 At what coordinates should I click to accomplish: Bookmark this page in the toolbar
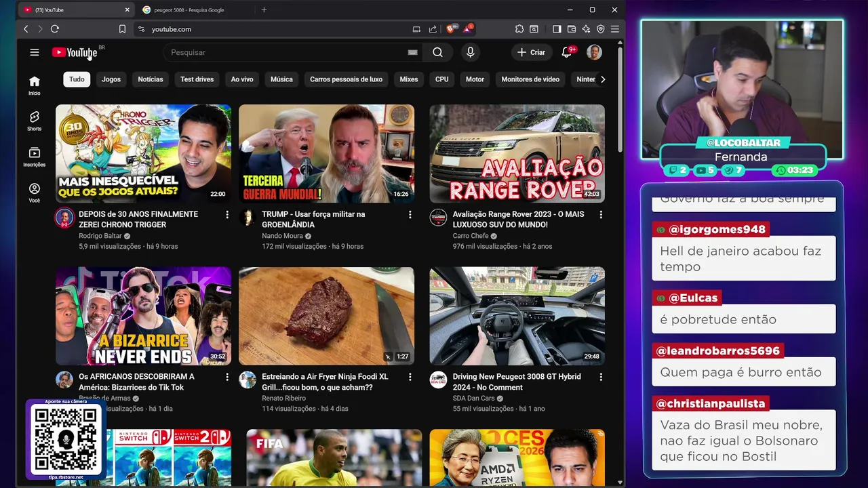click(x=122, y=29)
